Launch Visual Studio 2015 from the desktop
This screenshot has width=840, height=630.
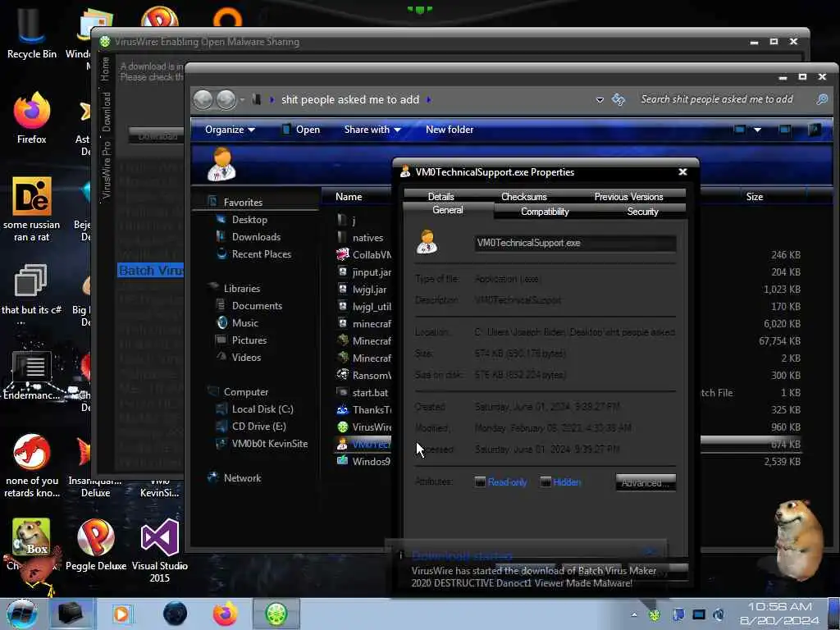[160, 550]
